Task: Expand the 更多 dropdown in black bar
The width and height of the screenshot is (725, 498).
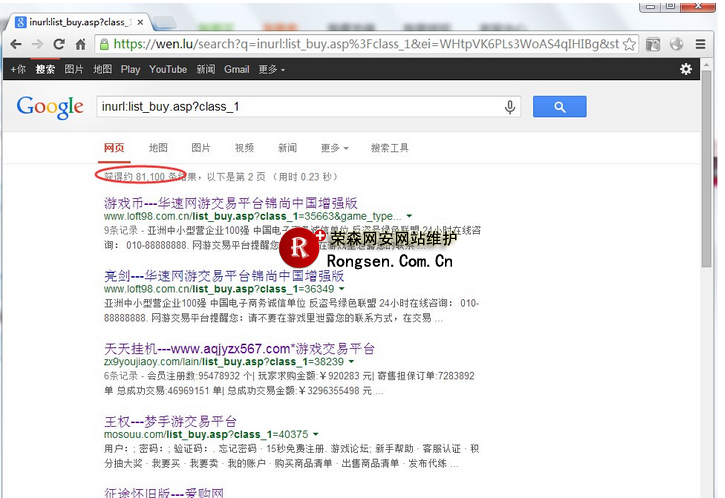Action: coord(271,70)
